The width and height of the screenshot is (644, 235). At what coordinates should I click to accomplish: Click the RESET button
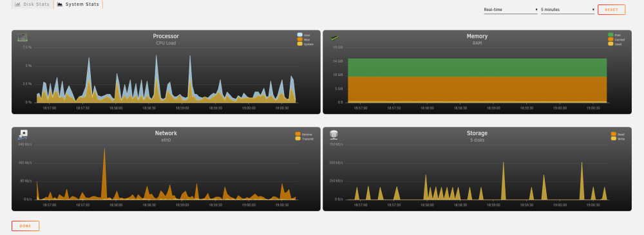coord(612,10)
